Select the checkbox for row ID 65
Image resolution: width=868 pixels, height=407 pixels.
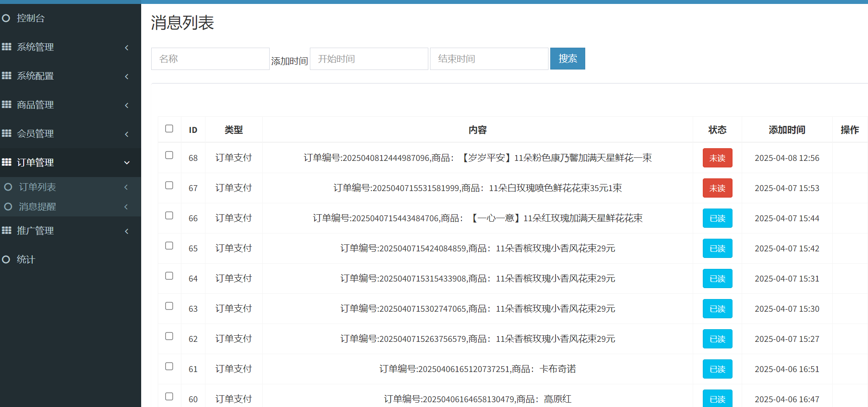[169, 246]
